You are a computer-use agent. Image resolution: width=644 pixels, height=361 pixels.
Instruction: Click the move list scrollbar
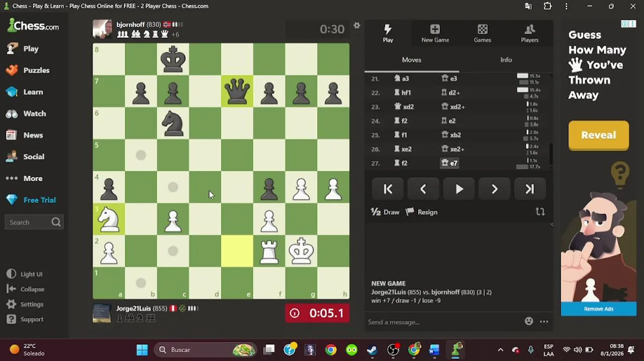(x=551, y=153)
